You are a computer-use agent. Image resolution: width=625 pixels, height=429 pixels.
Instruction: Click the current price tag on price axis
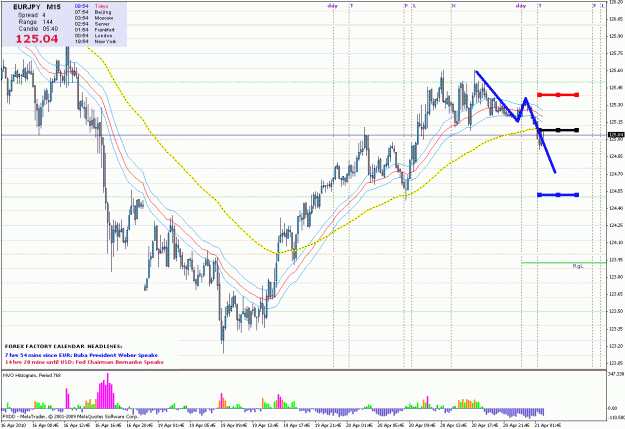coord(615,135)
